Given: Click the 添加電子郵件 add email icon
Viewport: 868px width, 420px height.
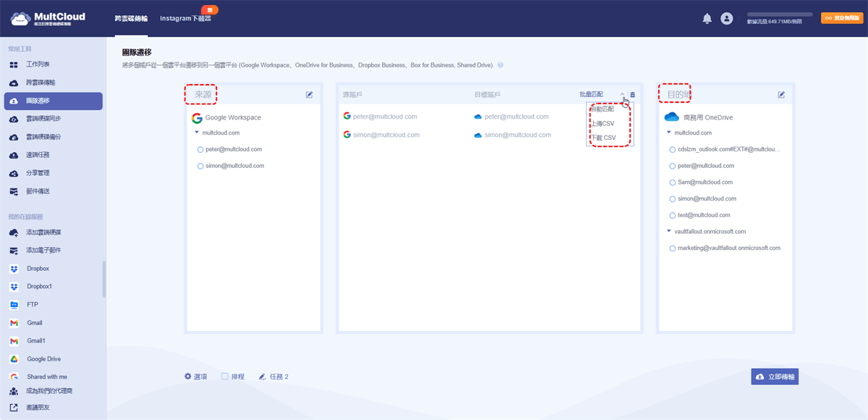Looking at the screenshot, I should point(13,251).
